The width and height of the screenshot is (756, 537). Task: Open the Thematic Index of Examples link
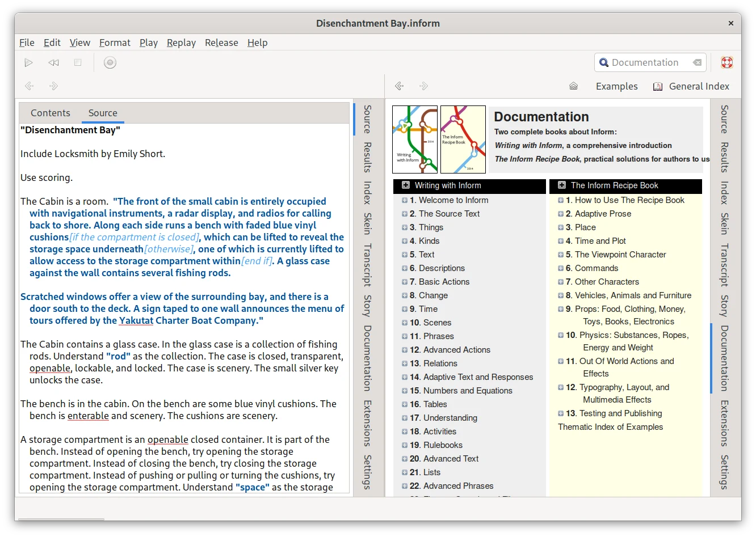coord(610,427)
